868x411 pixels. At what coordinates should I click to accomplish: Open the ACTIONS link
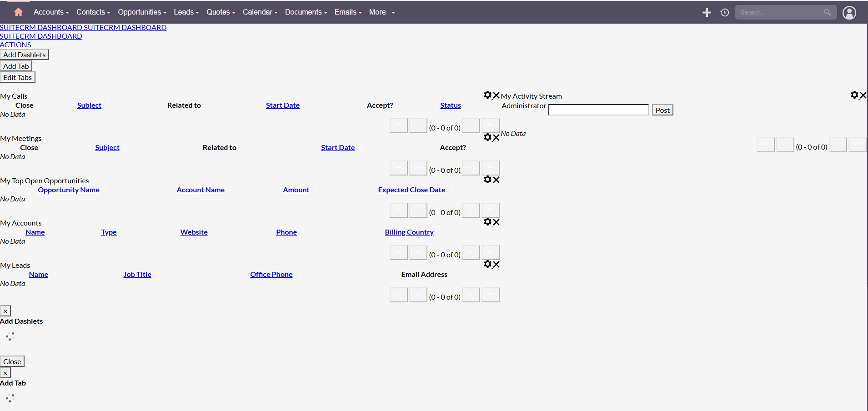point(15,45)
